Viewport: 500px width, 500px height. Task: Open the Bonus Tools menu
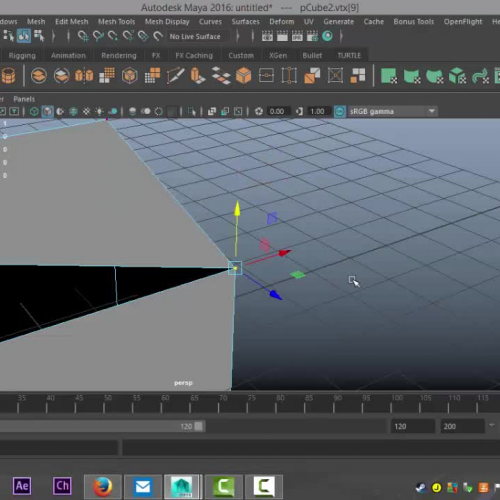tap(414, 22)
